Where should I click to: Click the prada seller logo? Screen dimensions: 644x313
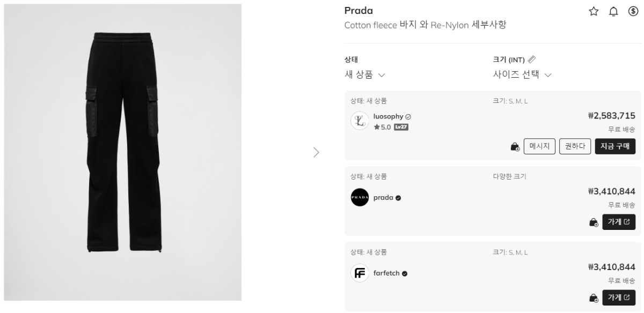pos(360,197)
